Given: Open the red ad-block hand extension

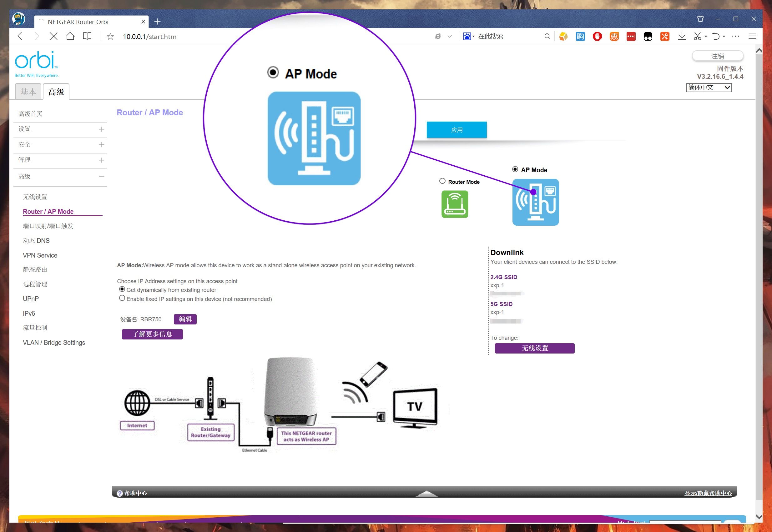Looking at the screenshot, I should (x=597, y=36).
